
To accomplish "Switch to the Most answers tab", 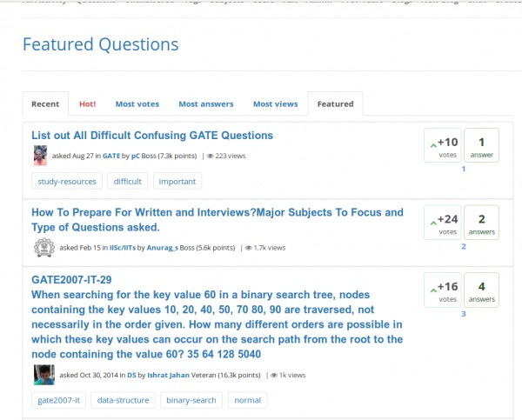I will pyautogui.click(x=206, y=103).
